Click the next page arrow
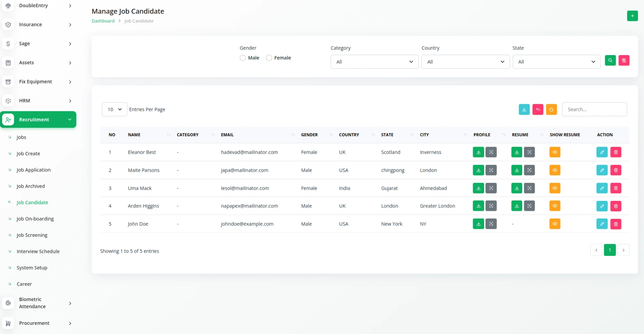The image size is (644, 334). point(623,250)
